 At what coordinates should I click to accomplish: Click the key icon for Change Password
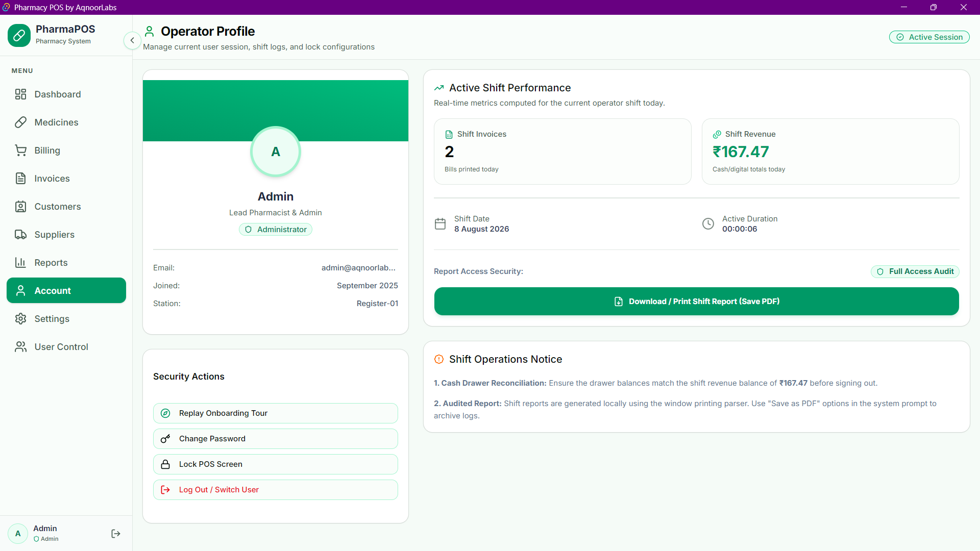pyautogui.click(x=165, y=439)
